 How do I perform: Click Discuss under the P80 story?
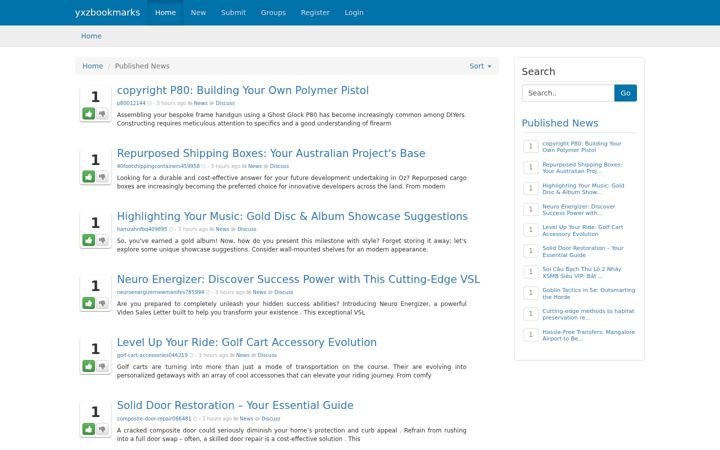(225, 103)
